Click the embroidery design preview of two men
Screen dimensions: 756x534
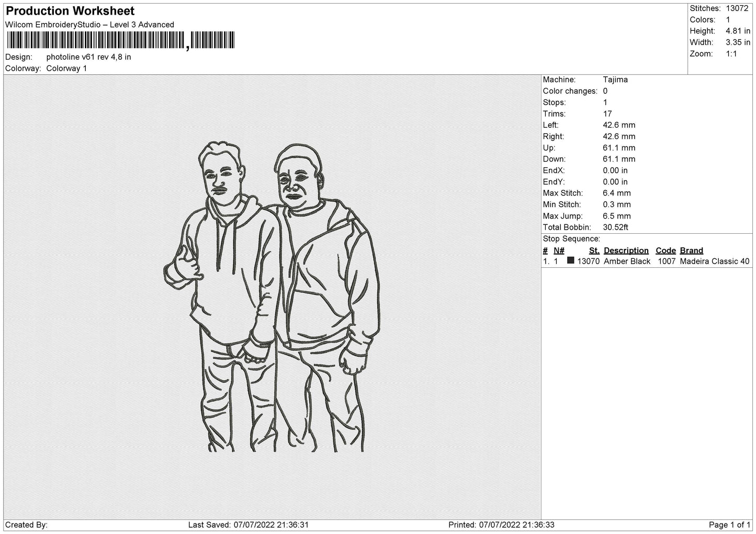(x=272, y=297)
